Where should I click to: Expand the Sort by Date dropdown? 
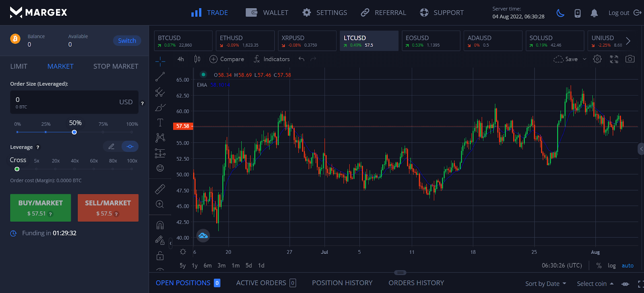[546, 284]
